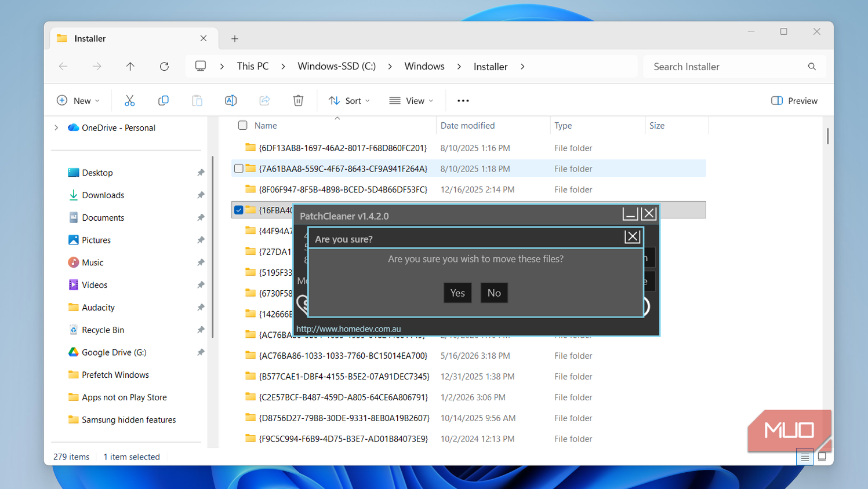Select folder {B577CAE1-DBF4-4155-B5E2-07A91DEC7345}

point(344,377)
